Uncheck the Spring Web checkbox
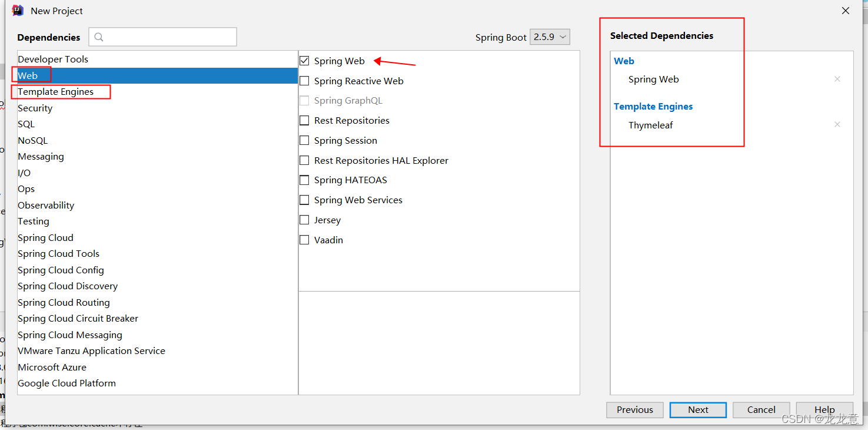The height and width of the screenshot is (430, 868). click(x=304, y=61)
